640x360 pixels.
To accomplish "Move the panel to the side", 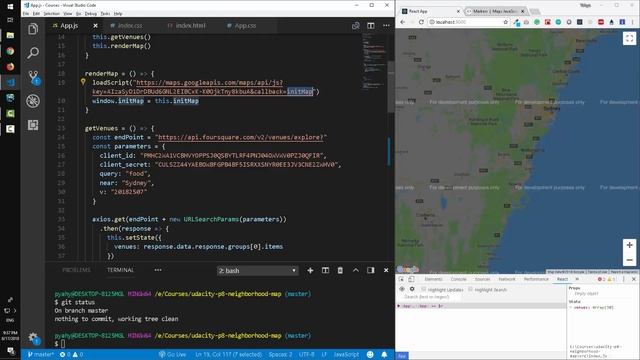I will click(371, 270).
